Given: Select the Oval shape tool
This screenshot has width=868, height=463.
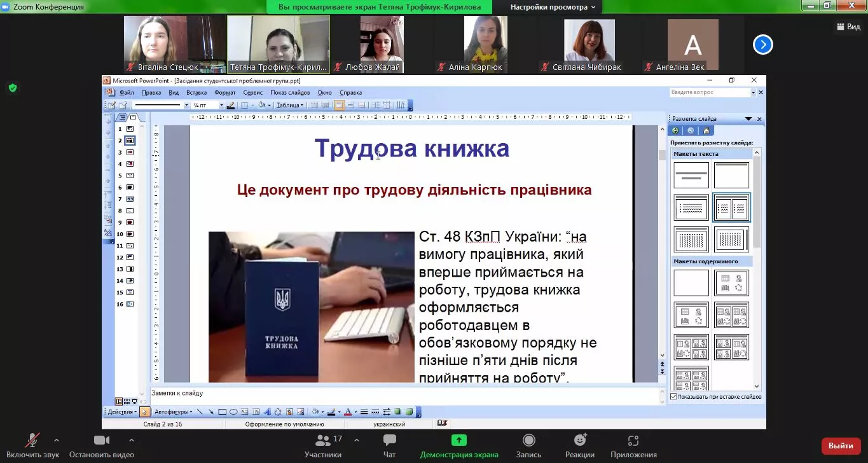Looking at the screenshot, I should (233, 411).
